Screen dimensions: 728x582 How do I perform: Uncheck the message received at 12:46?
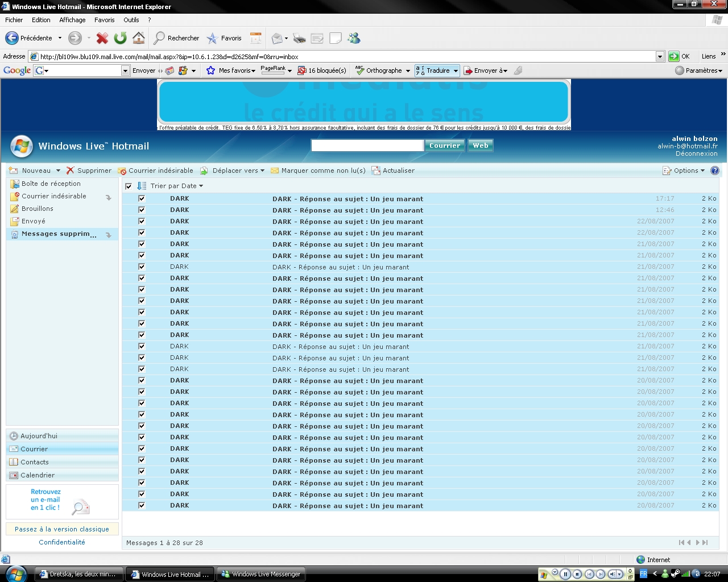coord(142,210)
